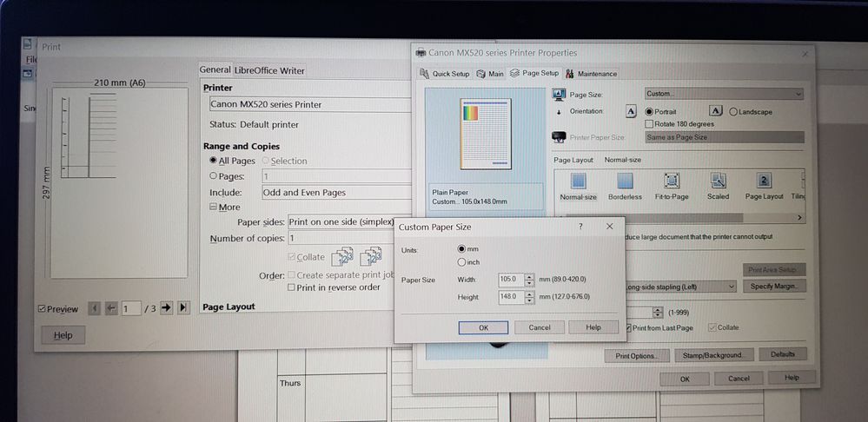Click Help in Custom Paper Size dialog

(593, 327)
